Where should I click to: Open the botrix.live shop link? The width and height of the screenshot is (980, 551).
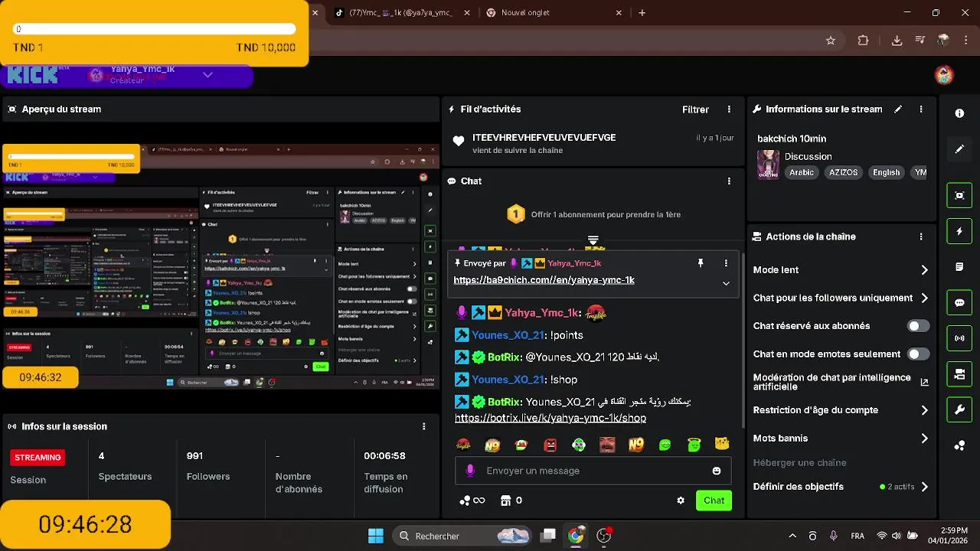(x=550, y=419)
